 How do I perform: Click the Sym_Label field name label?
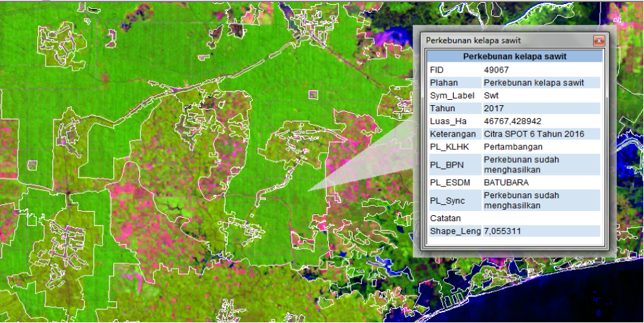pyautogui.click(x=452, y=96)
